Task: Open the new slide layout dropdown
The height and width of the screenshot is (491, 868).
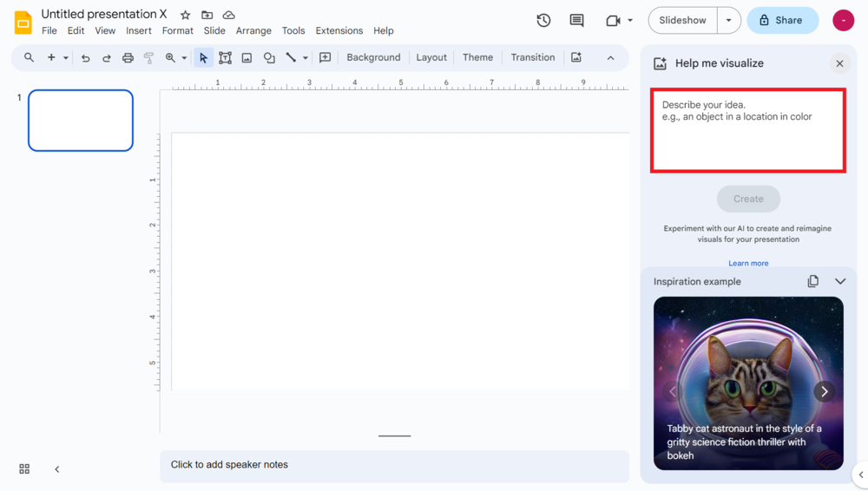Action: point(65,58)
